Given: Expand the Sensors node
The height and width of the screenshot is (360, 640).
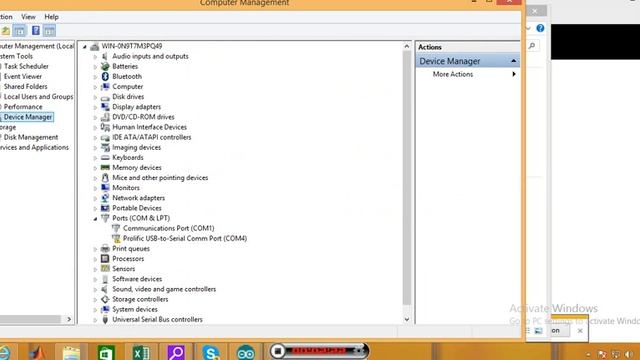Looking at the screenshot, I should coord(95,269).
